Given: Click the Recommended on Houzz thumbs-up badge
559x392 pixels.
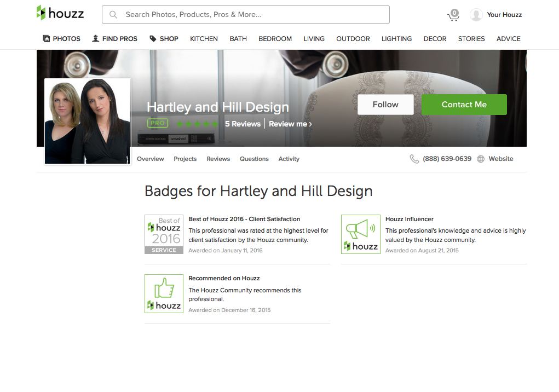Looking at the screenshot, I should pyautogui.click(x=164, y=294).
